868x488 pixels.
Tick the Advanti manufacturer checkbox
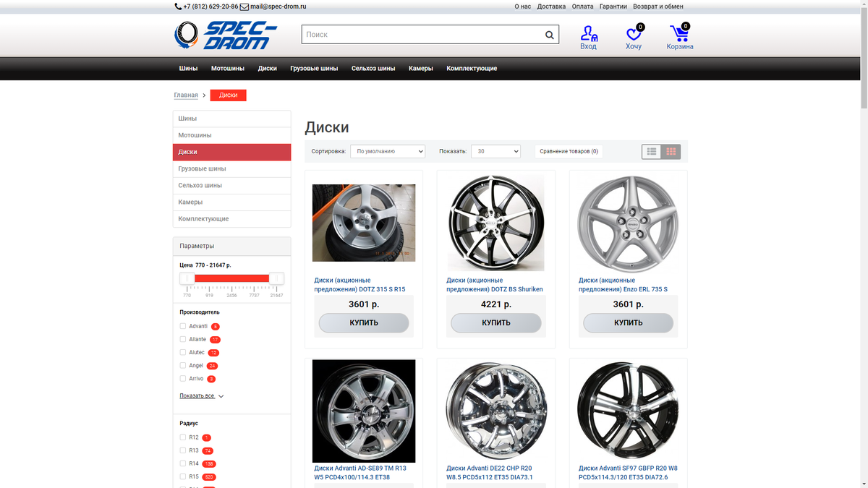(x=183, y=326)
